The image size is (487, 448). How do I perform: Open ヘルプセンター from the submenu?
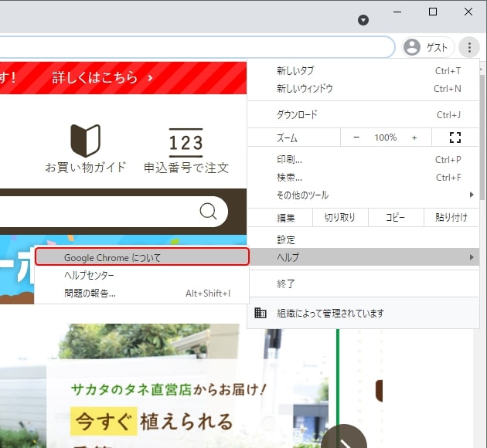pos(89,276)
